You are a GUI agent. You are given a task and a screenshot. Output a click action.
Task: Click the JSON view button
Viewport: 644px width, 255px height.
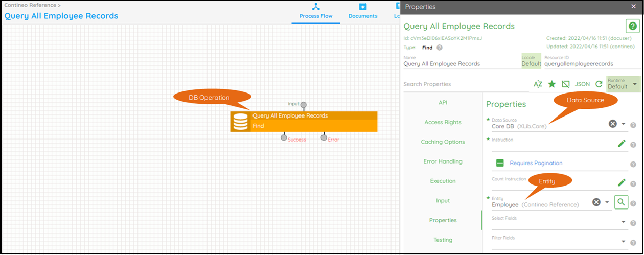582,84
